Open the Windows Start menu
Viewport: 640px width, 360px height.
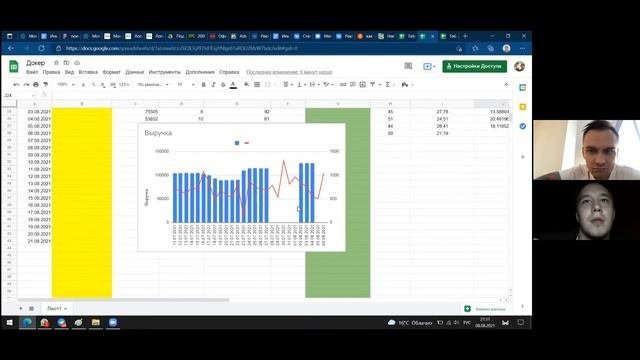pos(10,323)
